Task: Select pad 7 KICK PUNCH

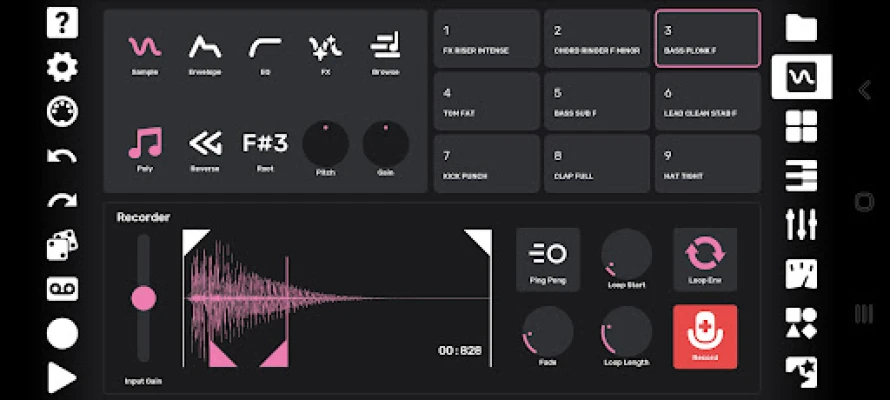Action: [x=486, y=164]
